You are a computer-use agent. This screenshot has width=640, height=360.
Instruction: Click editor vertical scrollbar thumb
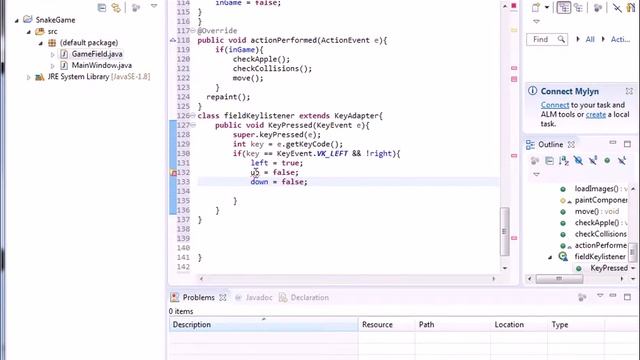click(504, 231)
